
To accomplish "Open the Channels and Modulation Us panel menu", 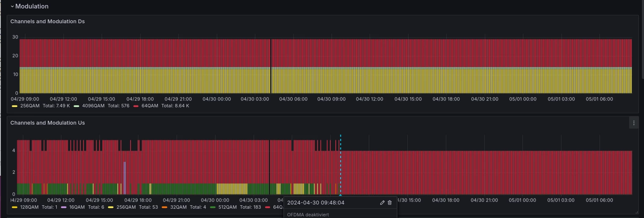I will click(x=633, y=123).
